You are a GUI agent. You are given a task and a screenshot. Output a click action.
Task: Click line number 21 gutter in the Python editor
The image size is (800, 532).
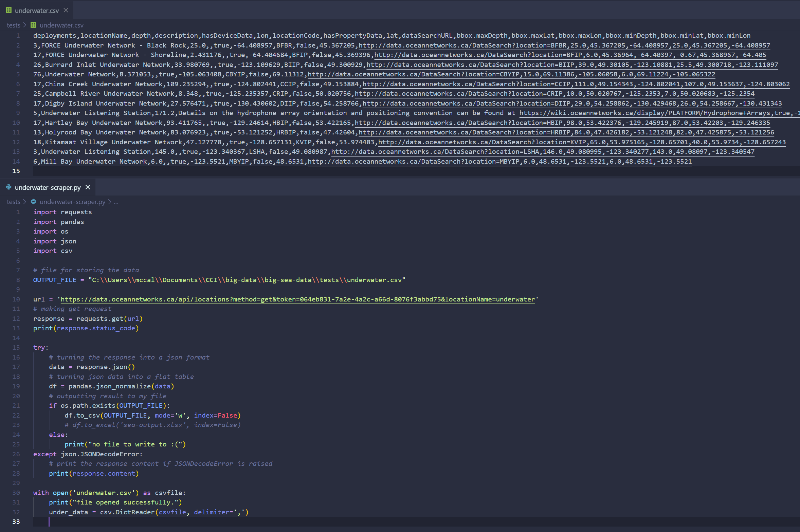tap(16, 406)
